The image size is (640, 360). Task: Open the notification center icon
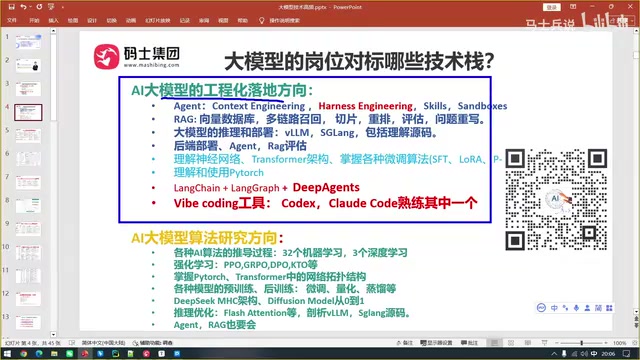[x=627, y=354]
